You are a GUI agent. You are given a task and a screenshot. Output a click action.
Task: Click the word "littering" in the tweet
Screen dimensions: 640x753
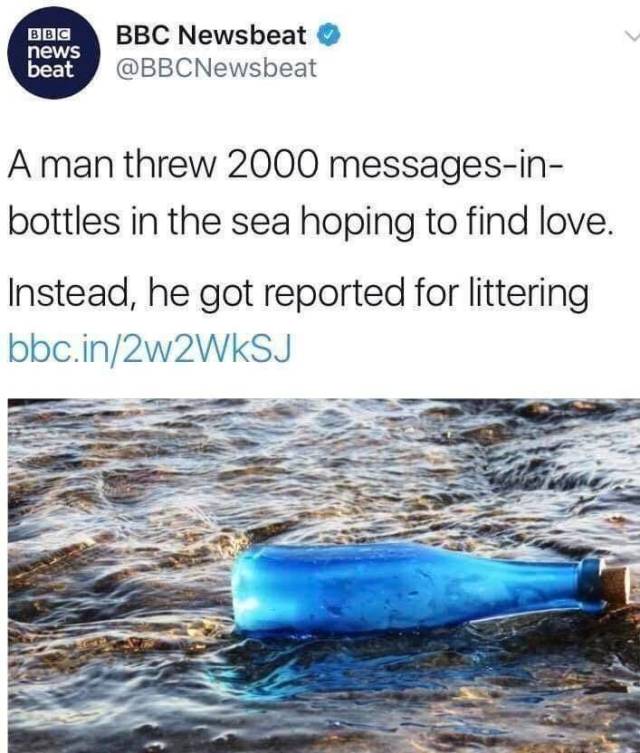[528, 294]
